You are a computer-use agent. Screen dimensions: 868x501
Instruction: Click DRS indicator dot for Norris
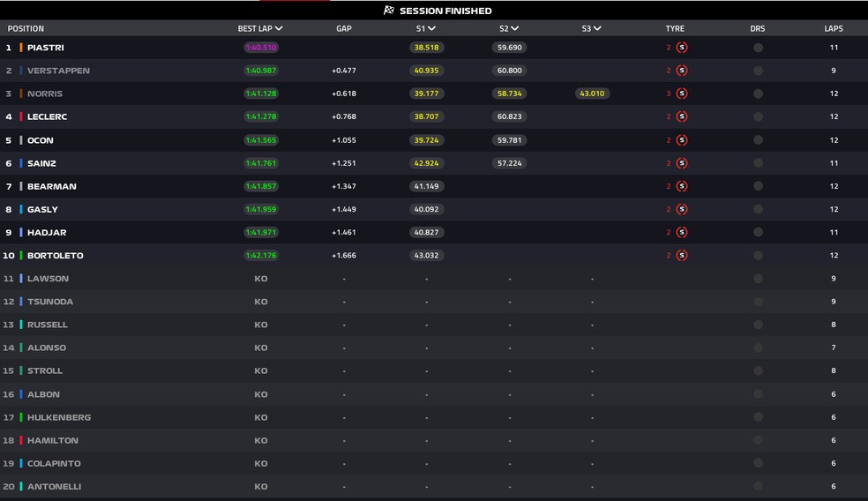click(759, 93)
